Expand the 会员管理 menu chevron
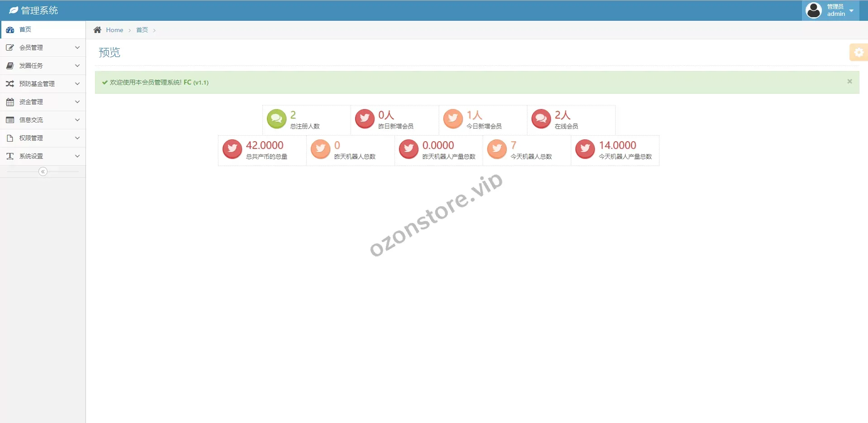This screenshot has height=423, width=868. point(77,48)
